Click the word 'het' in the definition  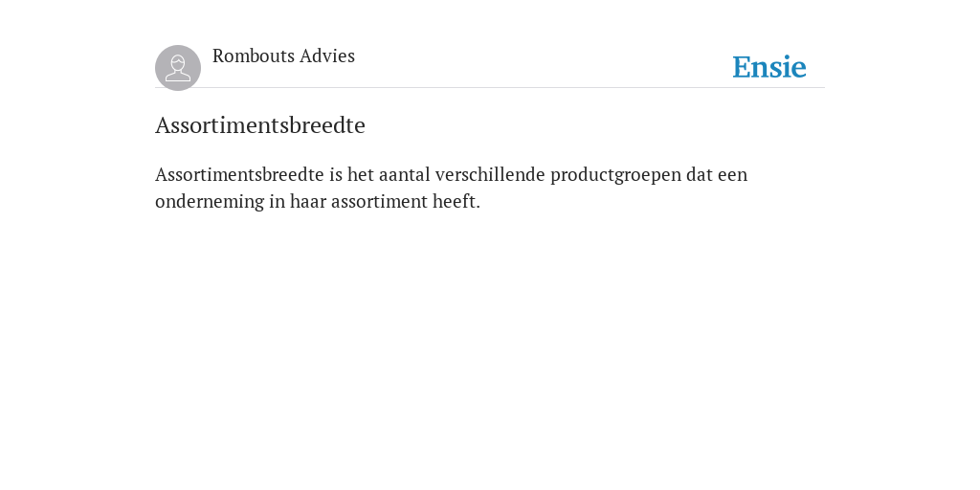pos(361,174)
